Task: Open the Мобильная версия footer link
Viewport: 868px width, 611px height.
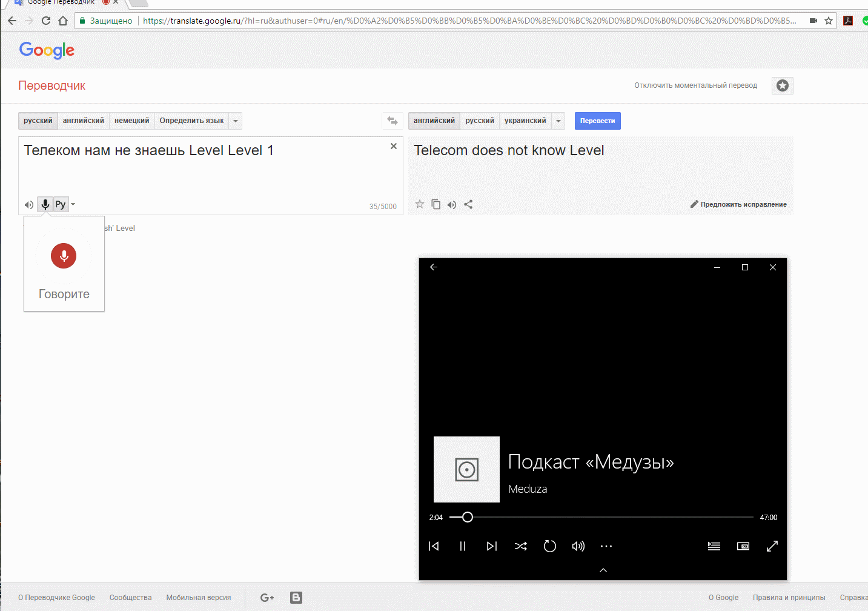Action: [x=199, y=598]
